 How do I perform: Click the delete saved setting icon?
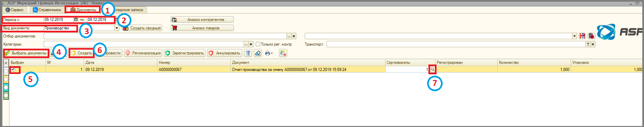(591, 36)
